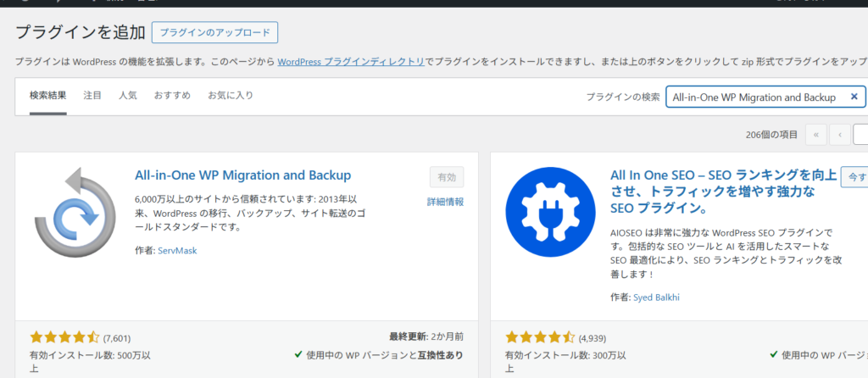This screenshot has width=868, height=378.
Task: Open 詳細情報 for All-in-One WP Migration
Action: pyautogui.click(x=446, y=202)
